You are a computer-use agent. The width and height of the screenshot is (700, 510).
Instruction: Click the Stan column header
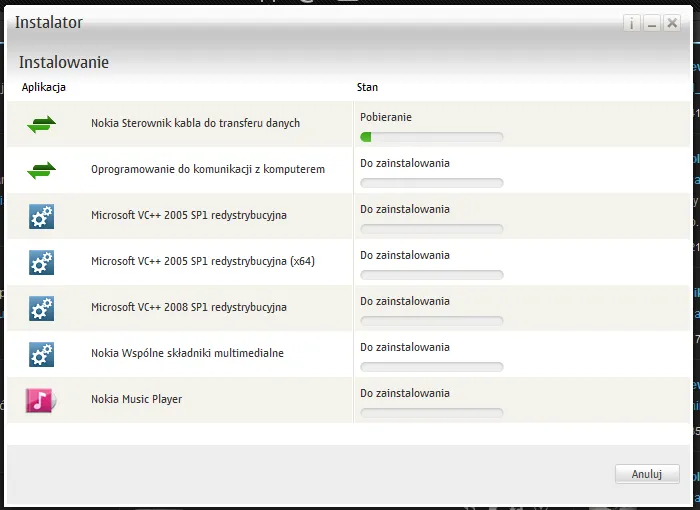[367, 87]
